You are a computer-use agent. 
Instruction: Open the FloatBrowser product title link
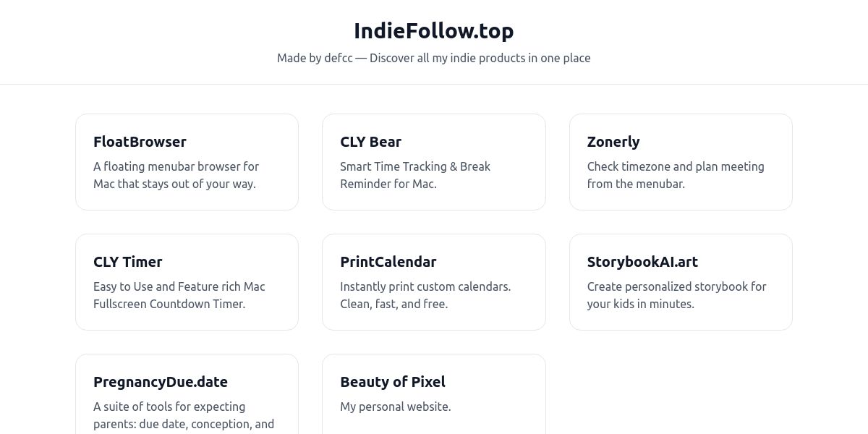[140, 142]
